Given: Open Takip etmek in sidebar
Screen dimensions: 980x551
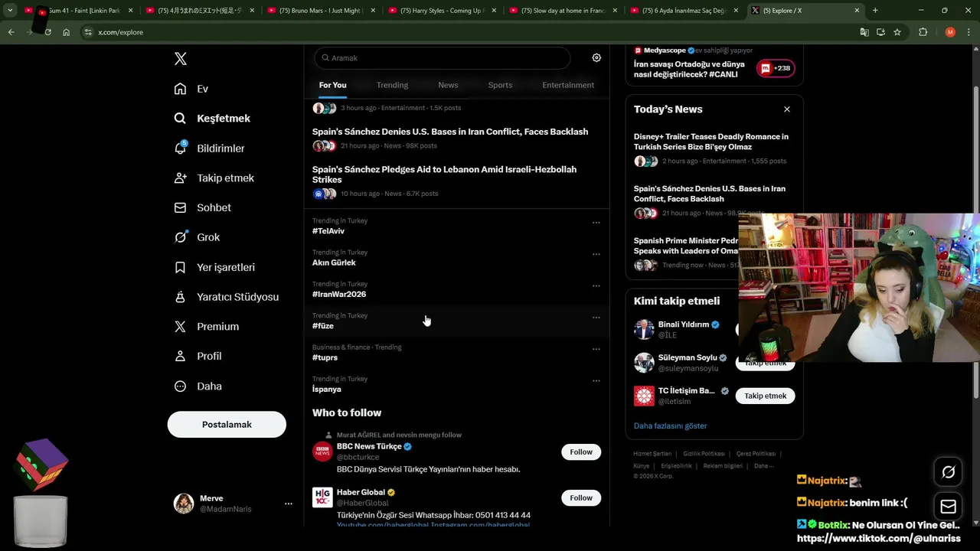Looking at the screenshot, I should coord(214,178).
